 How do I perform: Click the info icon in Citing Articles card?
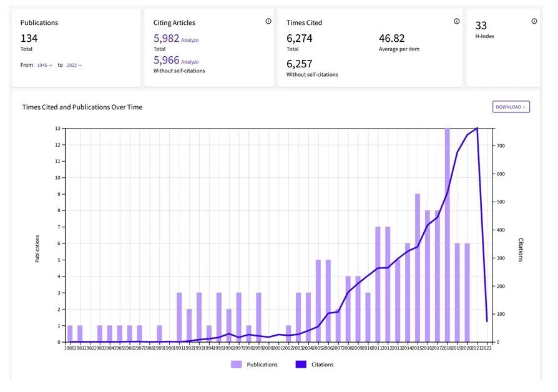tap(268, 21)
